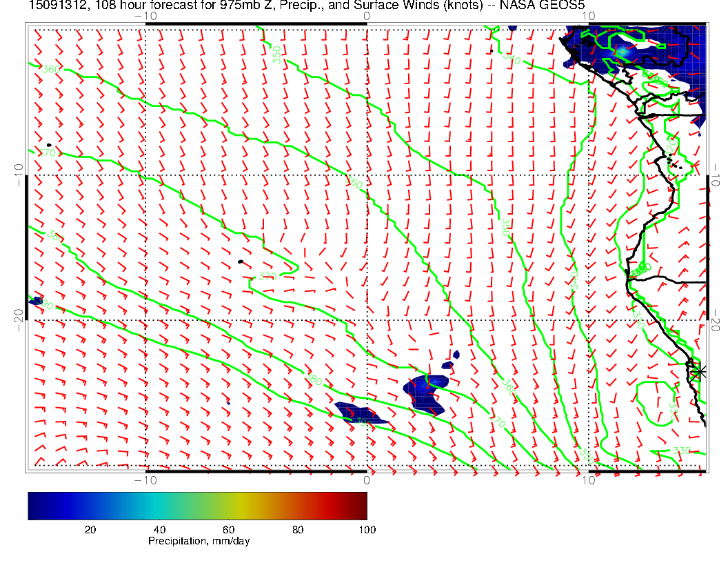Select the bright cyan precipitation core at top right
728x563 pixels.
(623, 50)
